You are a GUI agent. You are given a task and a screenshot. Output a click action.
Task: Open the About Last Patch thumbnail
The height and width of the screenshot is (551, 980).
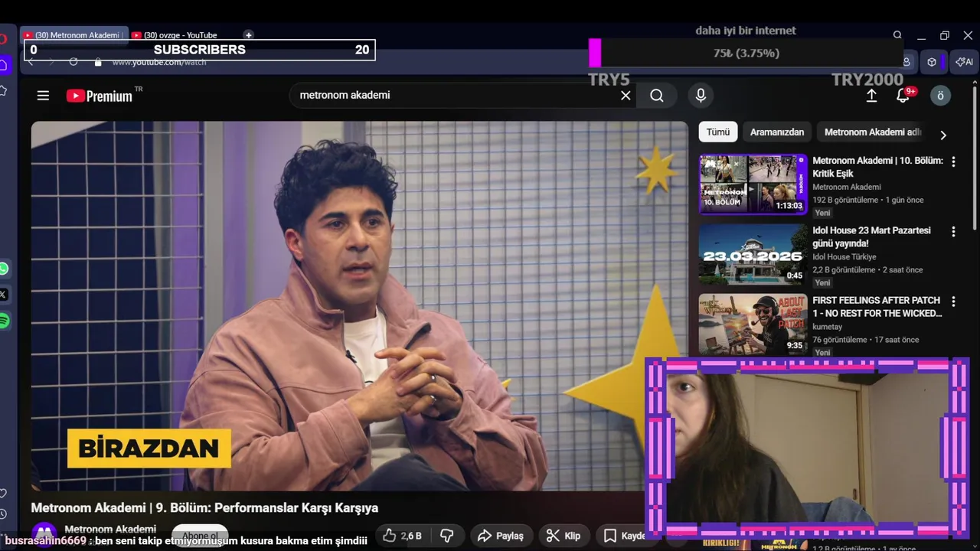tap(753, 324)
